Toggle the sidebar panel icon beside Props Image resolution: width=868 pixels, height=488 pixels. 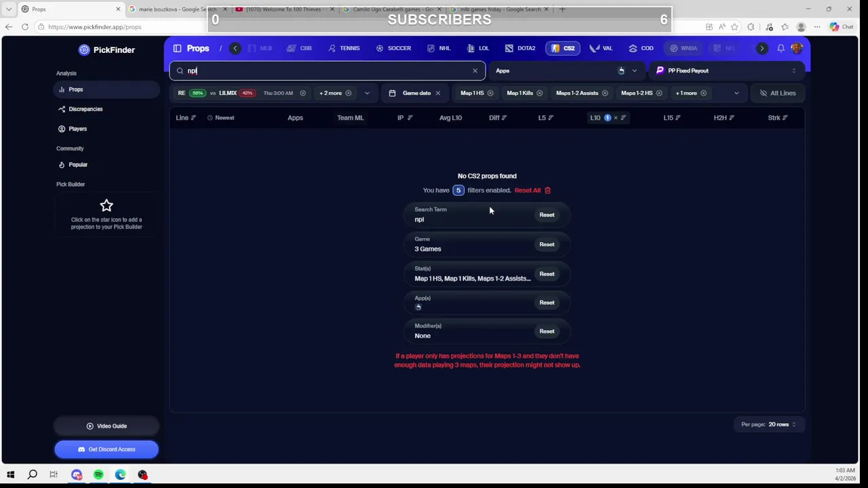[177, 48]
